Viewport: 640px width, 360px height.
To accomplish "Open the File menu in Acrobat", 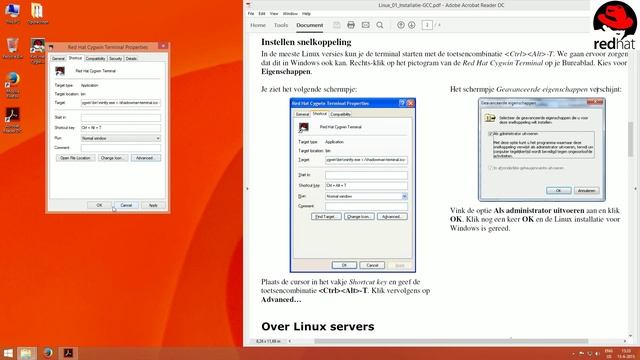I will (251, 13).
